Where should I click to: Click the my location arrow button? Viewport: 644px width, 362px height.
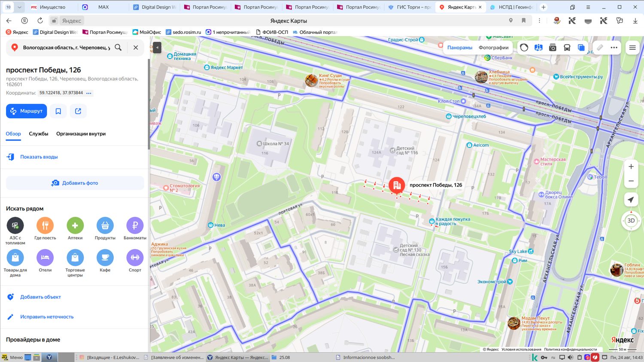631,200
